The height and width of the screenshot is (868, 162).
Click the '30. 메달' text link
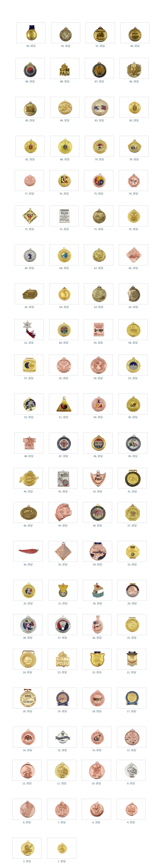click(97, 603)
